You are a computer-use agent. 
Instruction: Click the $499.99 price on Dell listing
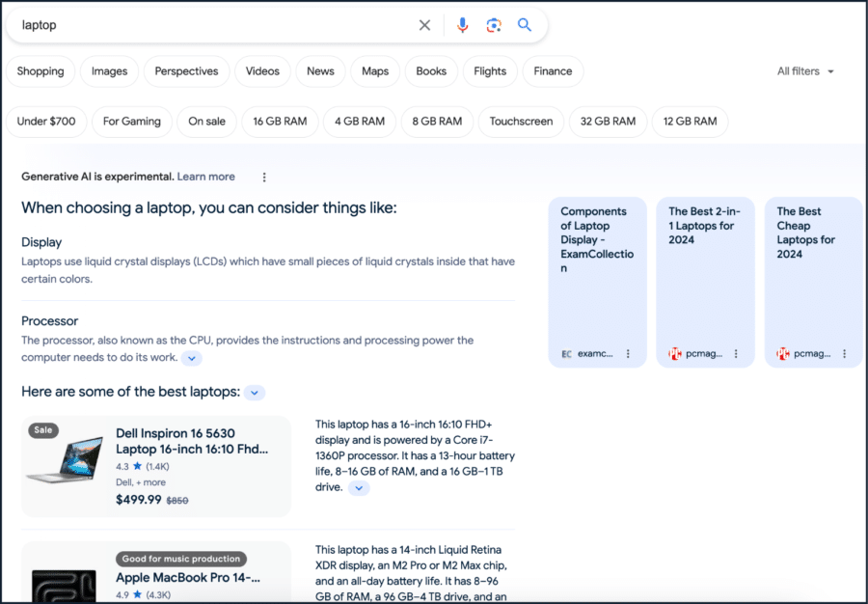pyautogui.click(x=138, y=500)
